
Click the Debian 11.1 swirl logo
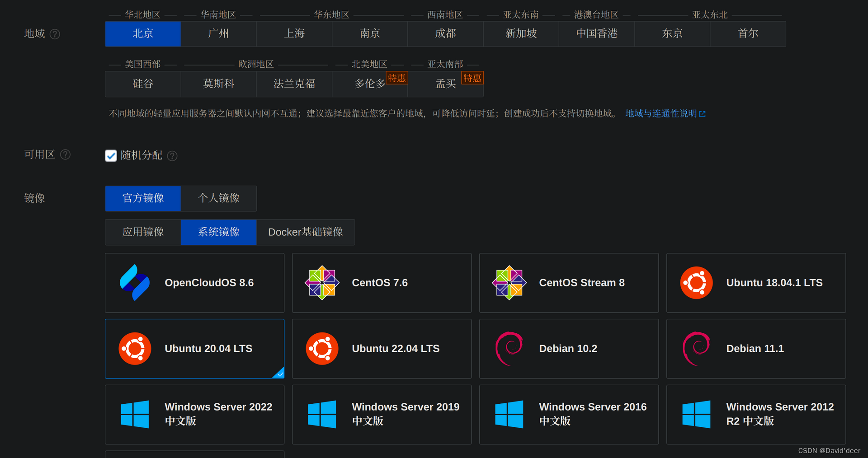pos(696,349)
